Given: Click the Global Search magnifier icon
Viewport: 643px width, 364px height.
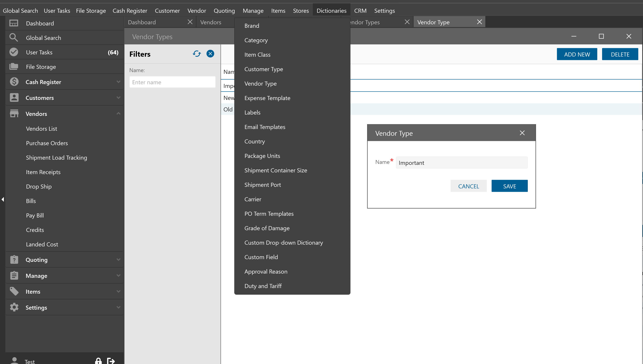Looking at the screenshot, I should (14, 38).
